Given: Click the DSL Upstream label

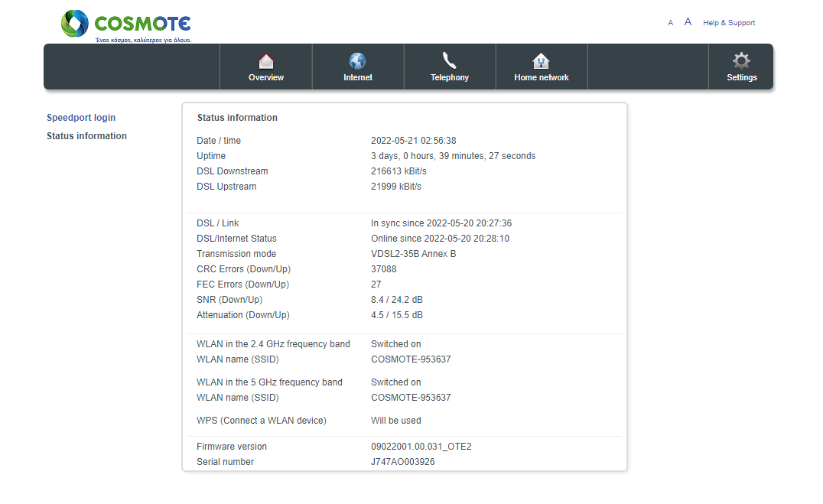Looking at the screenshot, I should [x=226, y=187].
